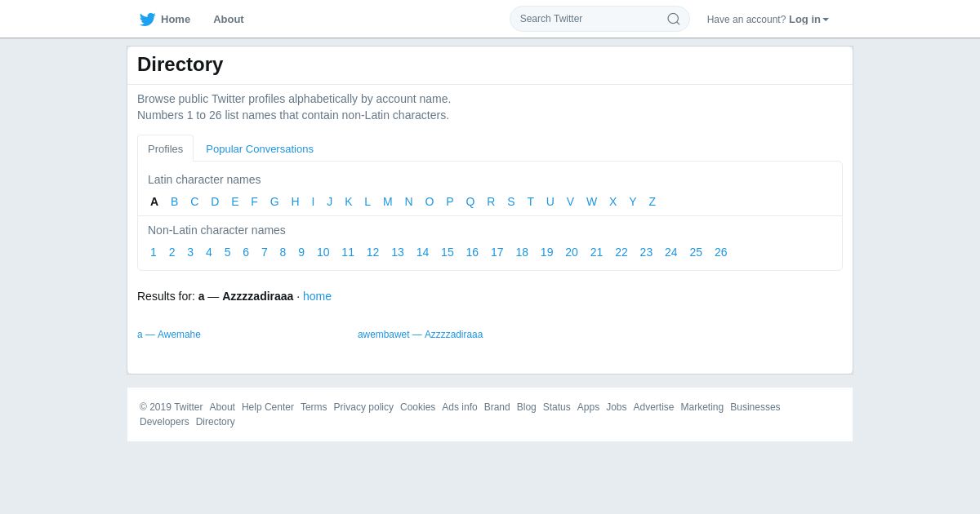Image resolution: width=980 pixels, height=514 pixels.
Task: Choose letter F in Latin names
Action: coord(254,202)
